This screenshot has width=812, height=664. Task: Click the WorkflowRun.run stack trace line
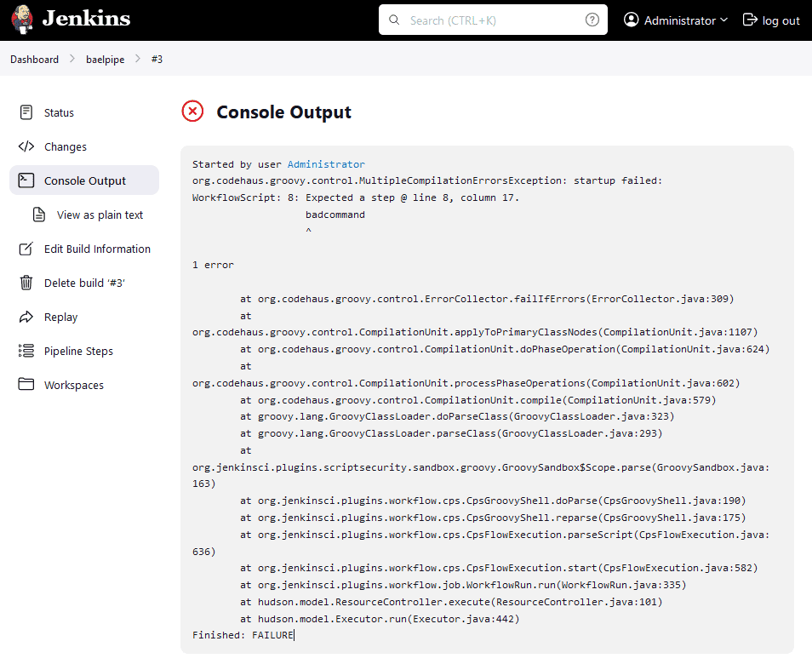(463, 585)
